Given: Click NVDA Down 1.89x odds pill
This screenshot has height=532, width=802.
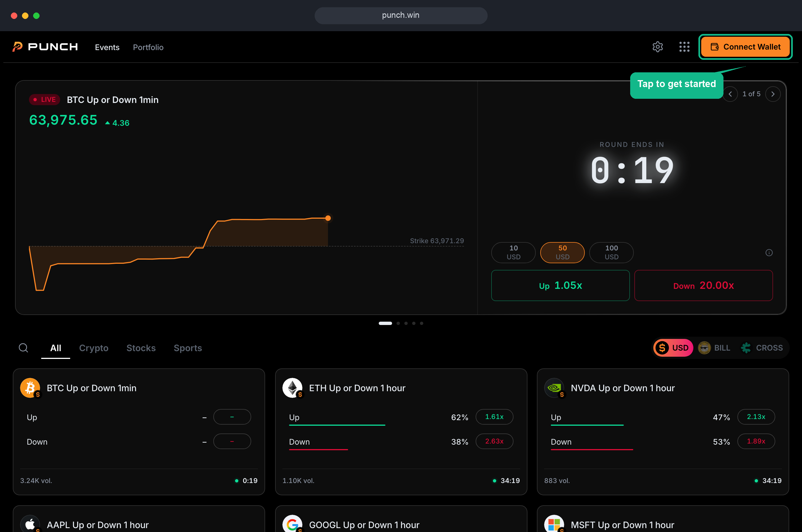Looking at the screenshot, I should [756, 441].
